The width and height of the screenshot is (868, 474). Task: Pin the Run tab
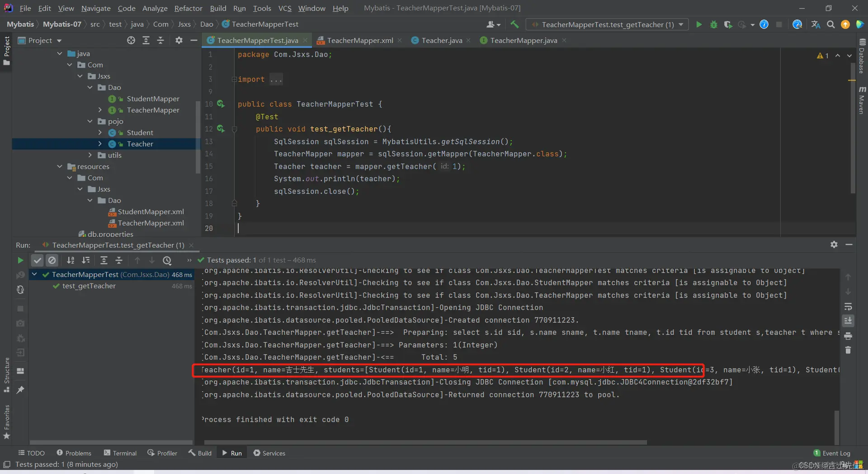tap(20, 390)
